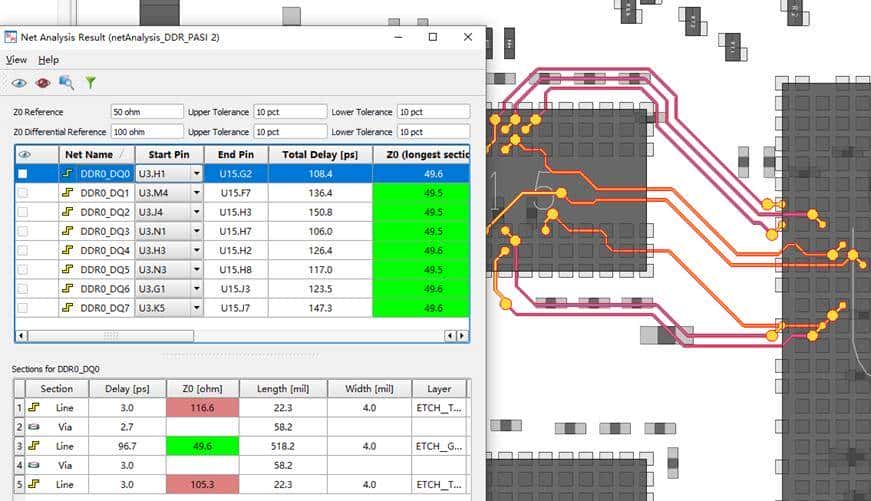Click the magnifier zoom-to-net toolbar icon
The height and width of the screenshot is (501, 871).
click(66, 83)
